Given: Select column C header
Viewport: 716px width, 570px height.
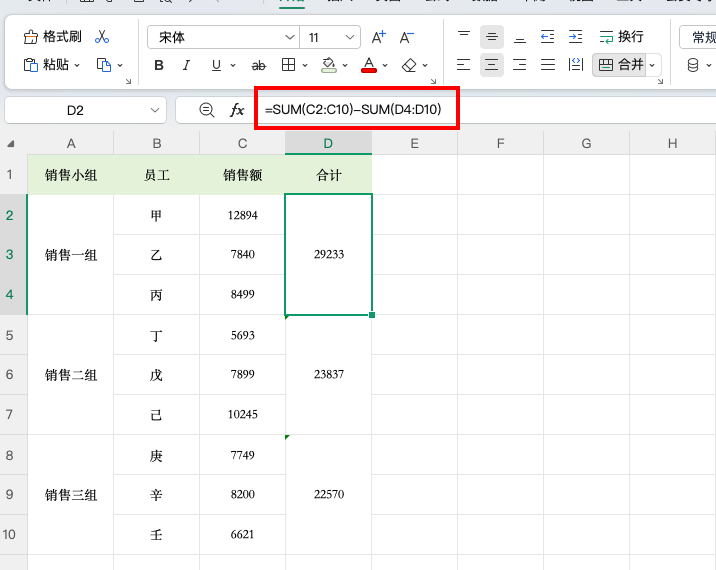Looking at the screenshot, I should 242,143.
